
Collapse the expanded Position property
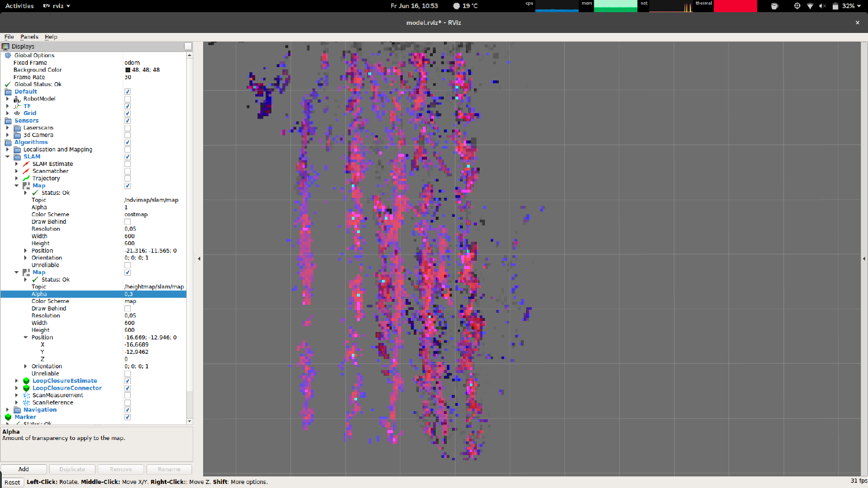pos(25,337)
